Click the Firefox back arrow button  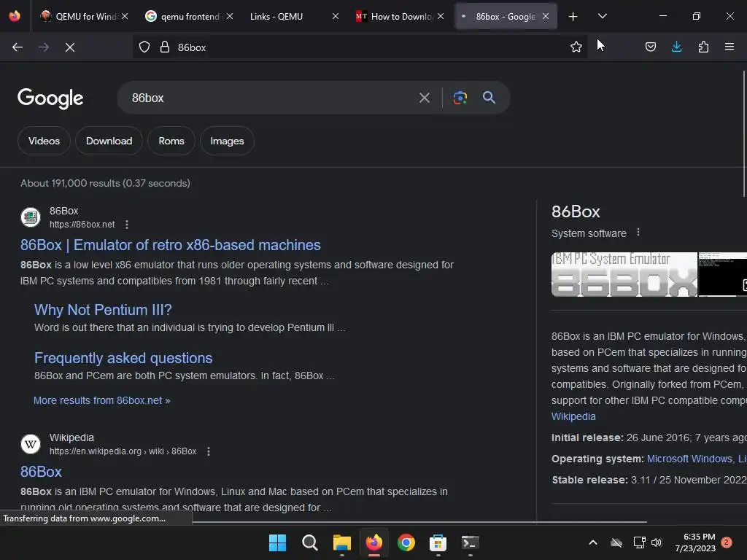click(x=18, y=47)
